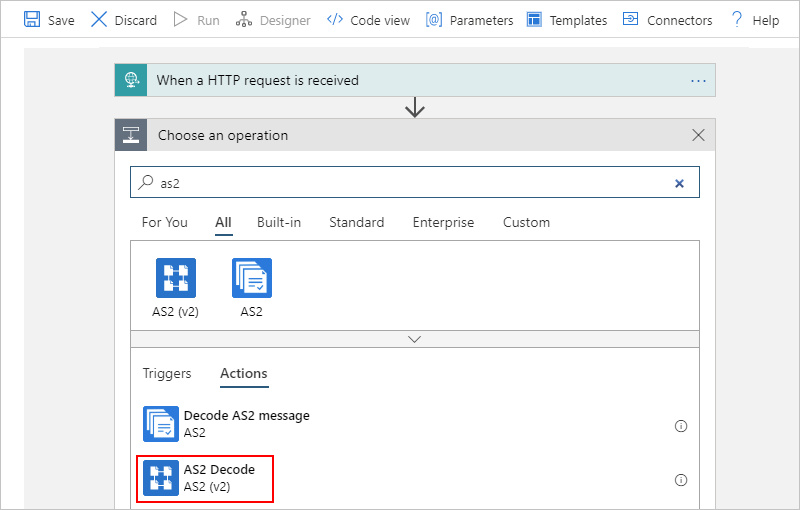Discard changes with the X icon
Screen dimensions: 800x510
(98, 19)
